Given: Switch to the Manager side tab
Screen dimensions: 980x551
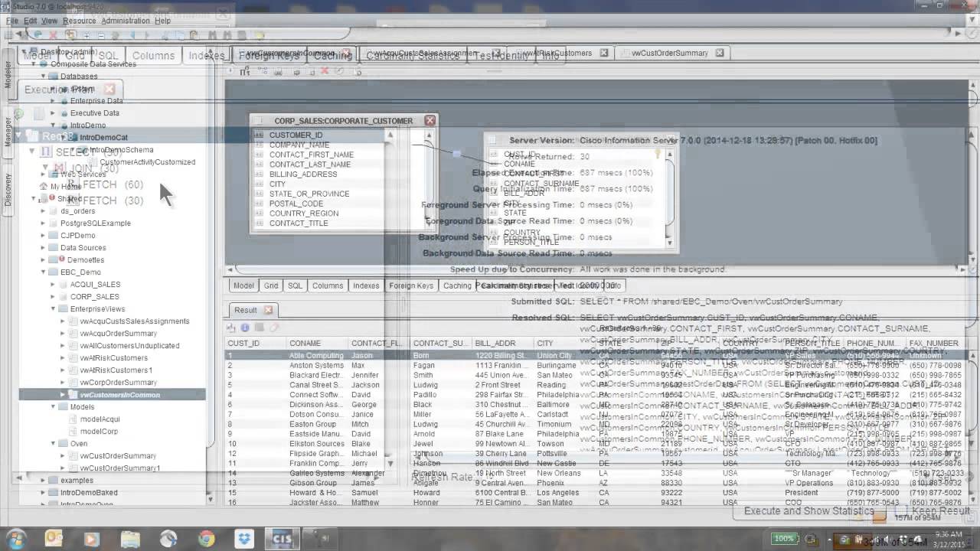Looking at the screenshot, I should (8, 132).
